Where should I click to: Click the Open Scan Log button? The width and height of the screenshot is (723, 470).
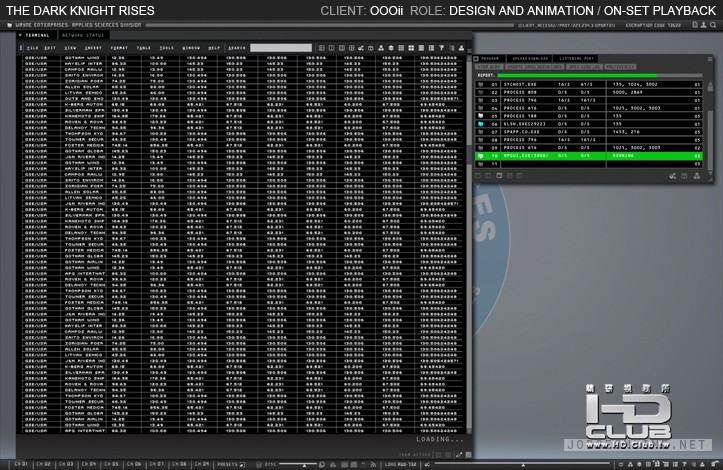(585, 67)
